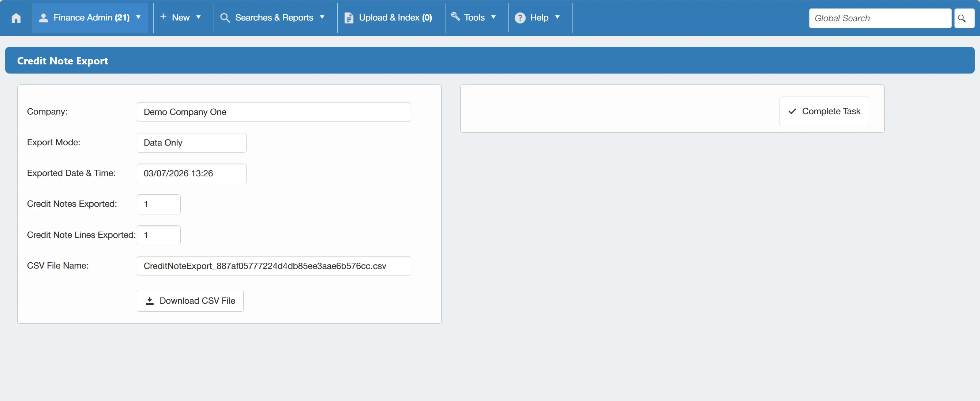Click Download CSV File button
This screenshot has height=401, width=980.
190,301
